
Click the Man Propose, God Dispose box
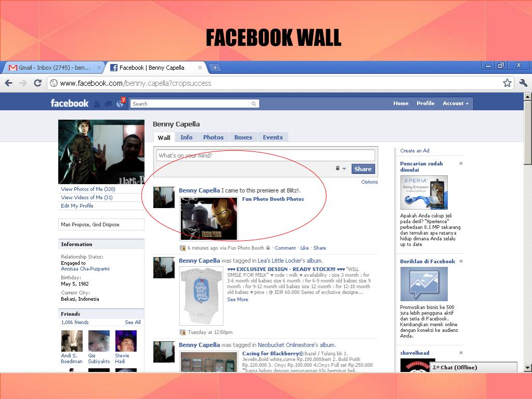pyautogui.click(x=101, y=224)
